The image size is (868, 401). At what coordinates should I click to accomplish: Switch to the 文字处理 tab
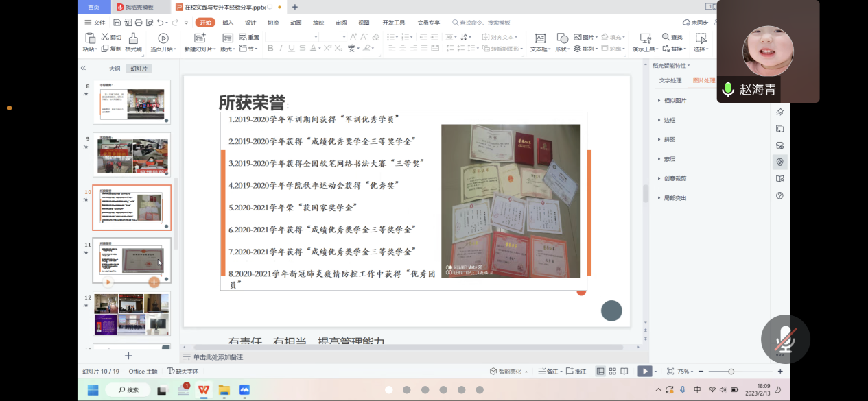tap(670, 80)
